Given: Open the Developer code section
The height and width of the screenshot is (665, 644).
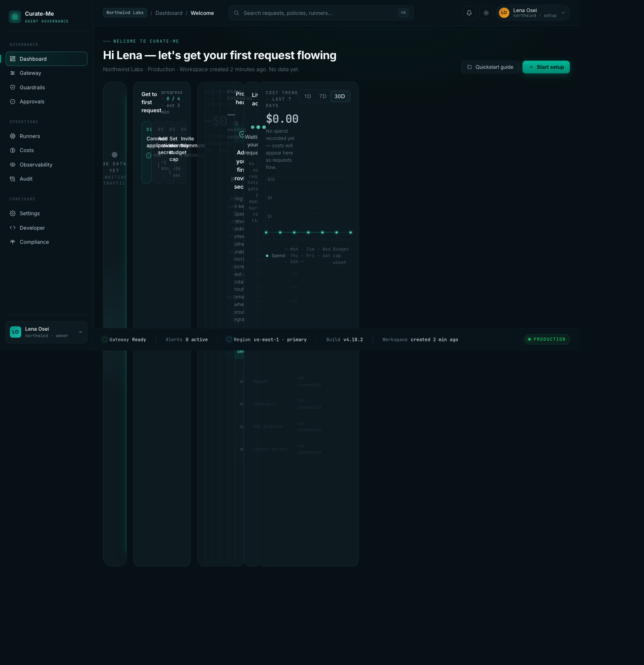Looking at the screenshot, I should 32,228.
